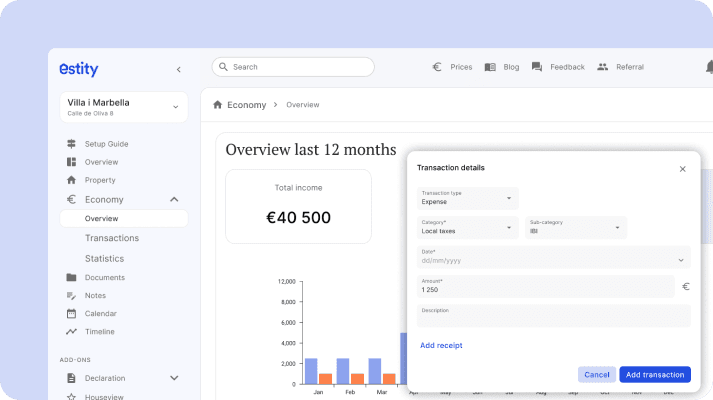Go to Transactions in the sidebar
The width and height of the screenshot is (713, 400).
coord(112,238)
